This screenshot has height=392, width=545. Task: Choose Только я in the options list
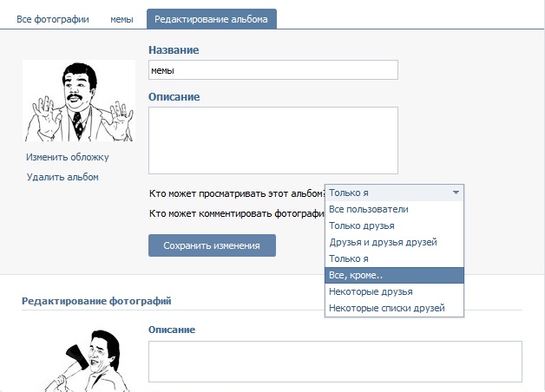click(x=394, y=258)
